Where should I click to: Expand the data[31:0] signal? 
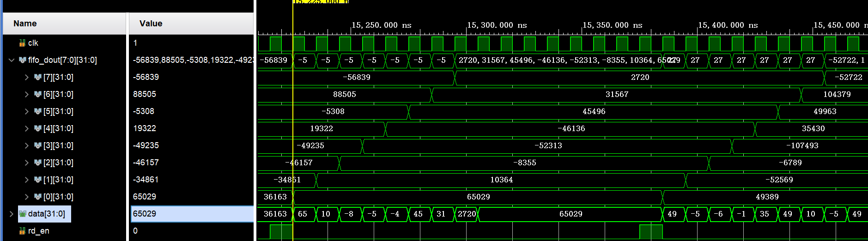[12, 214]
